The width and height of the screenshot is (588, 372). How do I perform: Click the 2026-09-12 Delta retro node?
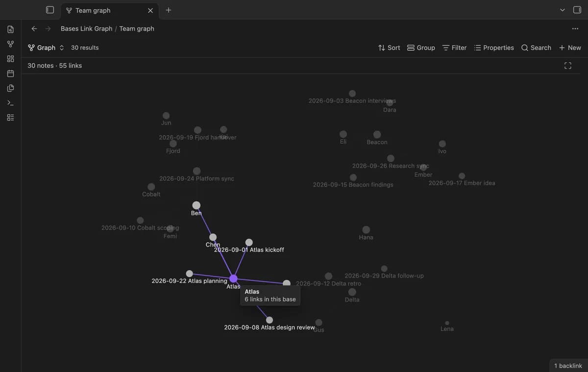pos(328,276)
